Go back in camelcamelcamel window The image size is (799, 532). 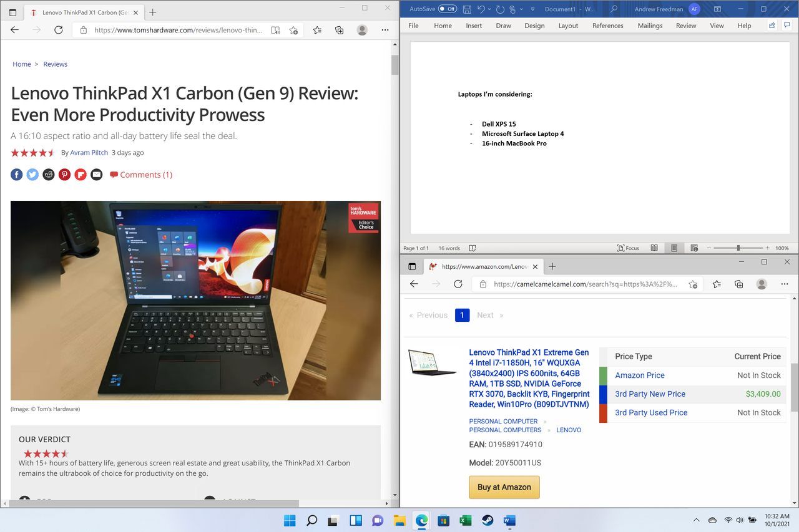point(414,284)
